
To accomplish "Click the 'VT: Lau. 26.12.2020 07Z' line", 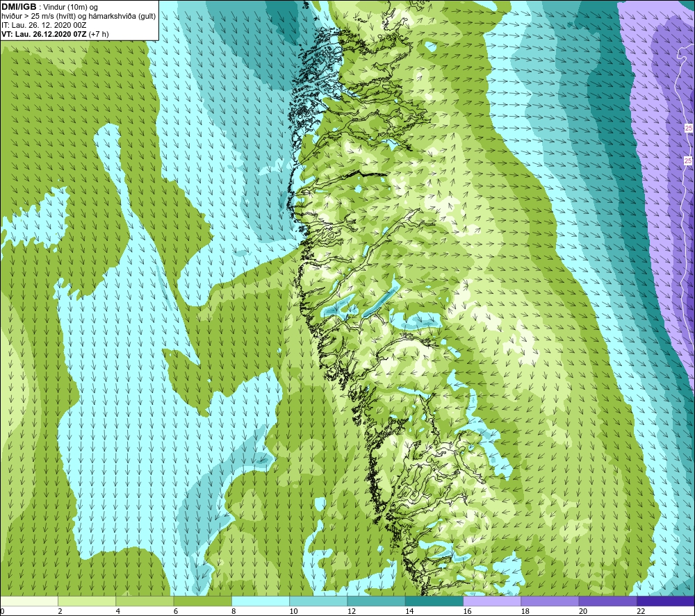I will (44, 34).
